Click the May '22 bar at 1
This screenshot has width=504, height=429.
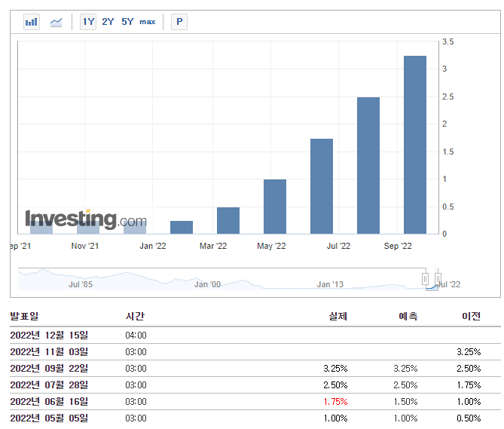pos(275,207)
